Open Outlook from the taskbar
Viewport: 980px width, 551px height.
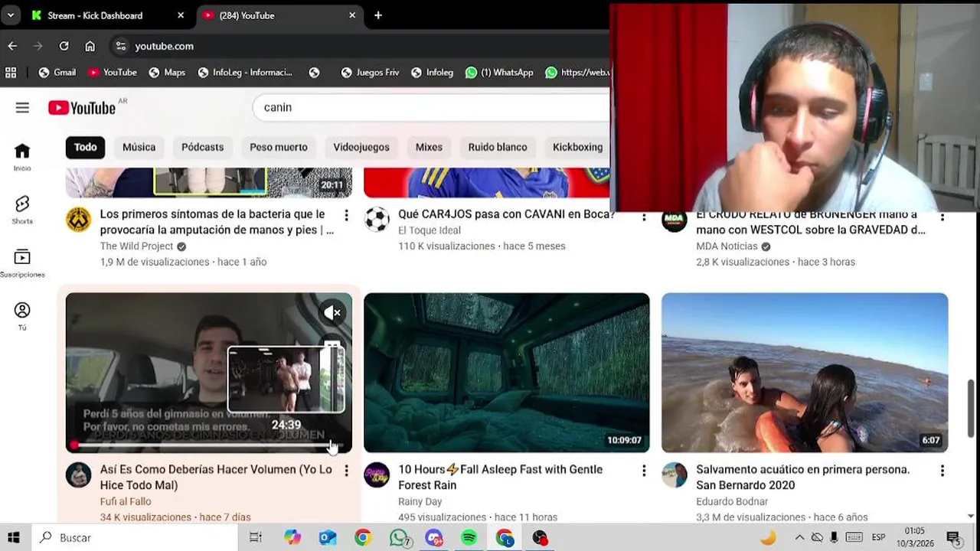[x=328, y=538]
